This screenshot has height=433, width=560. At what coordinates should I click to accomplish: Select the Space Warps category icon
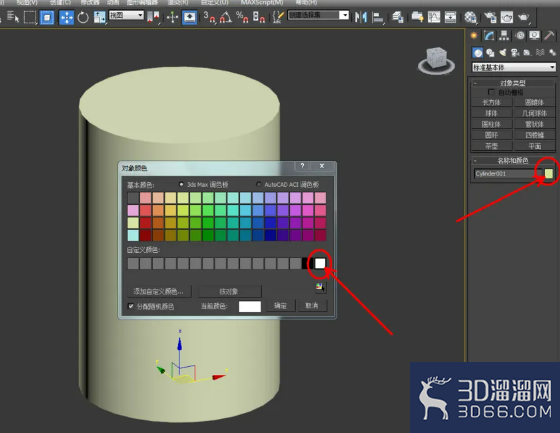point(540,53)
